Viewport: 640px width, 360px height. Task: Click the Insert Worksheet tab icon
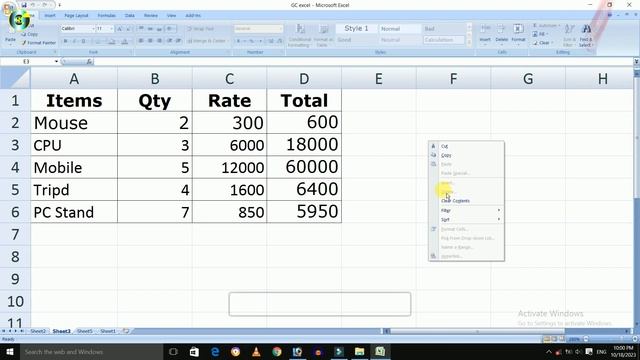click(126, 331)
